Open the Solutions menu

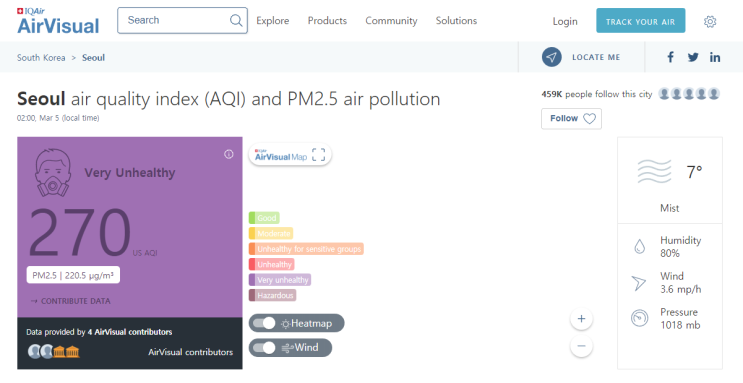[456, 21]
